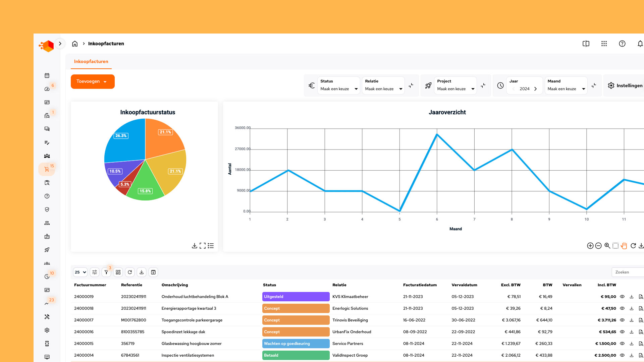Select the Inkoopfacturen tab

[x=91, y=61]
